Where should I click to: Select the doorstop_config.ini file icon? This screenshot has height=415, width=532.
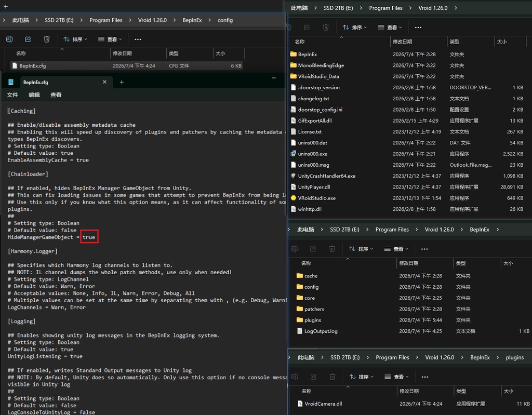pos(294,110)
